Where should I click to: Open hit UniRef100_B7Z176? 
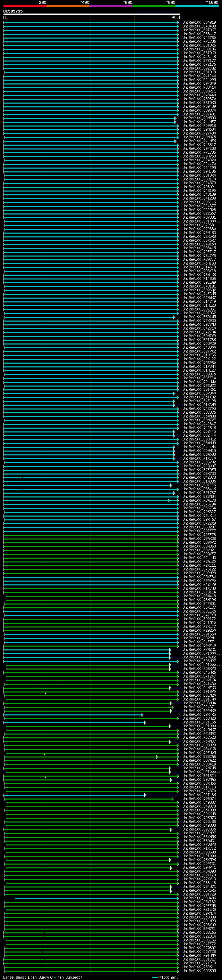[x=199, y=64]
